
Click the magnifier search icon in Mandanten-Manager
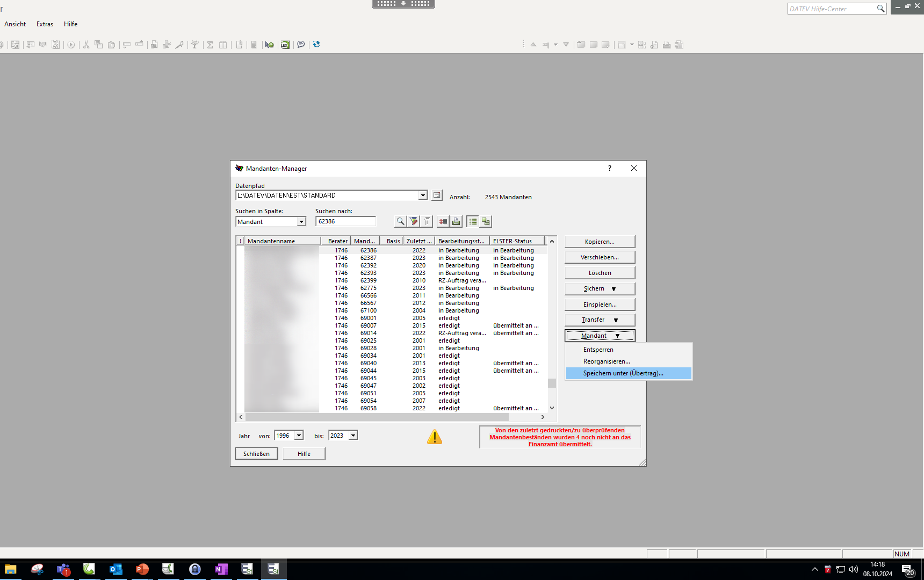click(x=400, y=221)
